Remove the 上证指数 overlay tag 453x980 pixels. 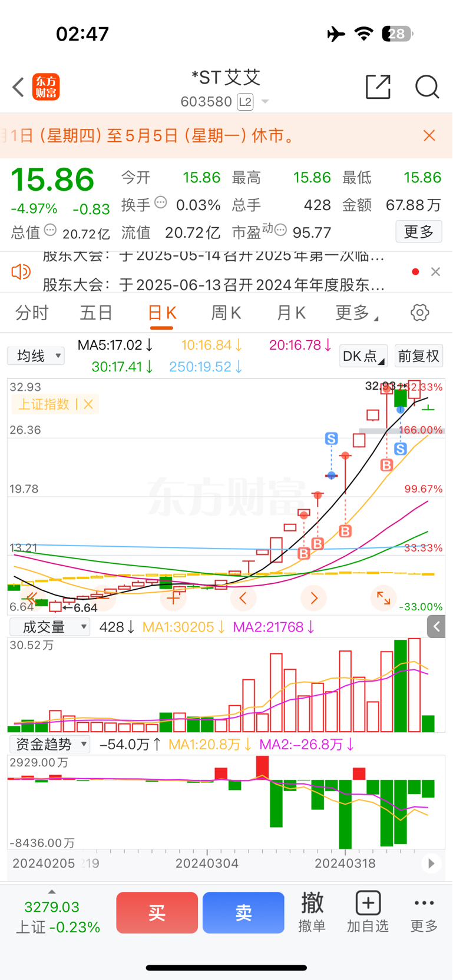[88, 404]
